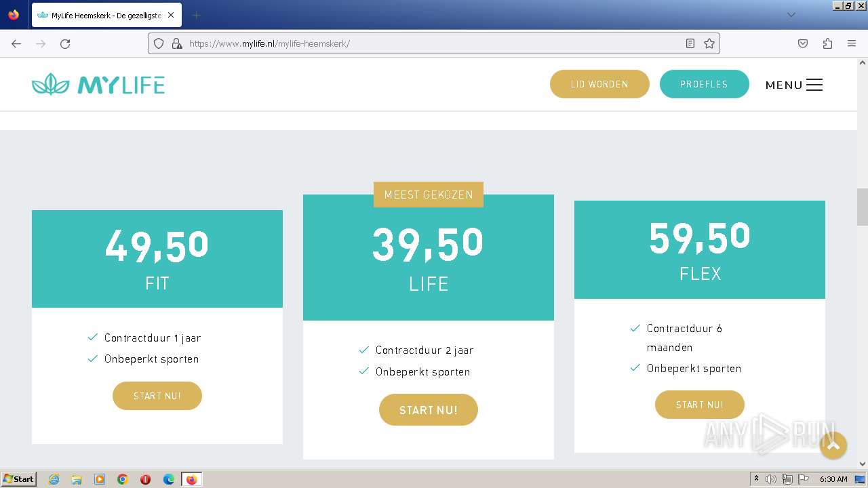
Task: Open Firefox application hamburger menu
Action: click(852, 43)
